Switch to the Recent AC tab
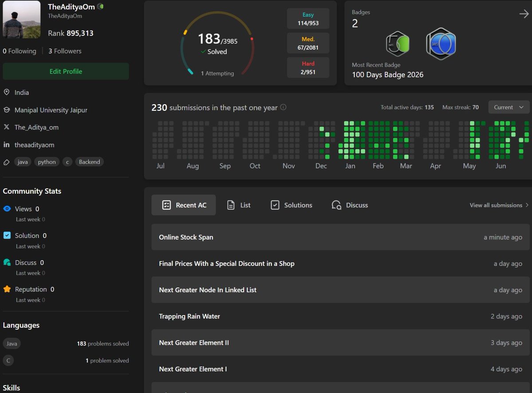Screen dimensions: 532x393 click(184, 205)
